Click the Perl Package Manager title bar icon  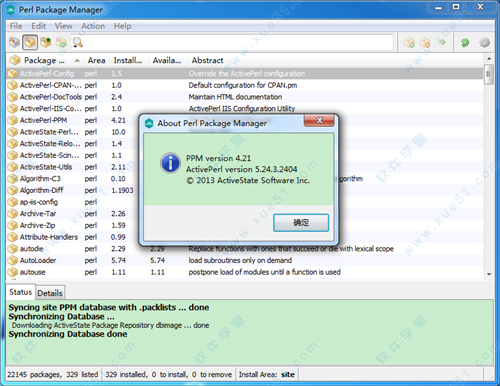click(11, 10)
